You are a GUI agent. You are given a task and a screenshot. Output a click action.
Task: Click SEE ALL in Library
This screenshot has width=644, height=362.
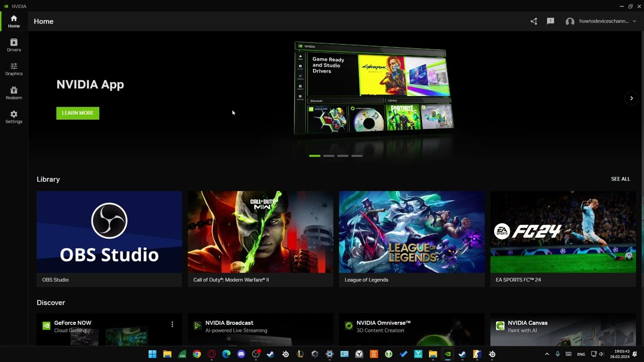[x=620, y=179]
